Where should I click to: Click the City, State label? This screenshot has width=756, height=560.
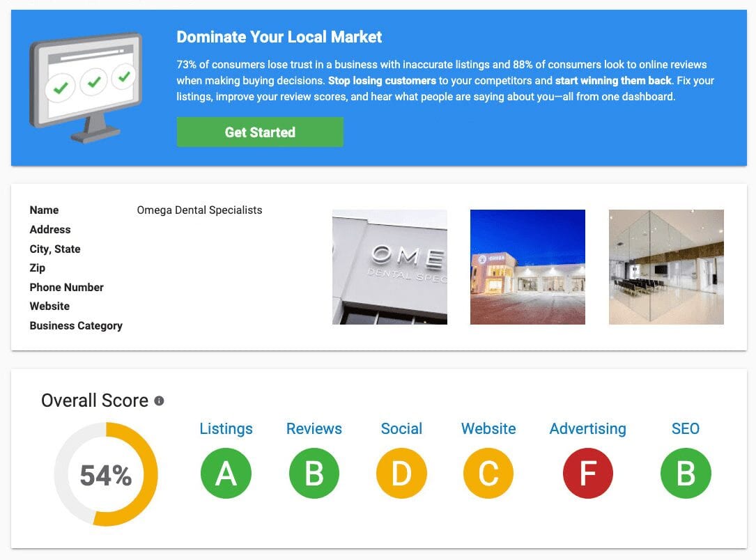(55, 249)
